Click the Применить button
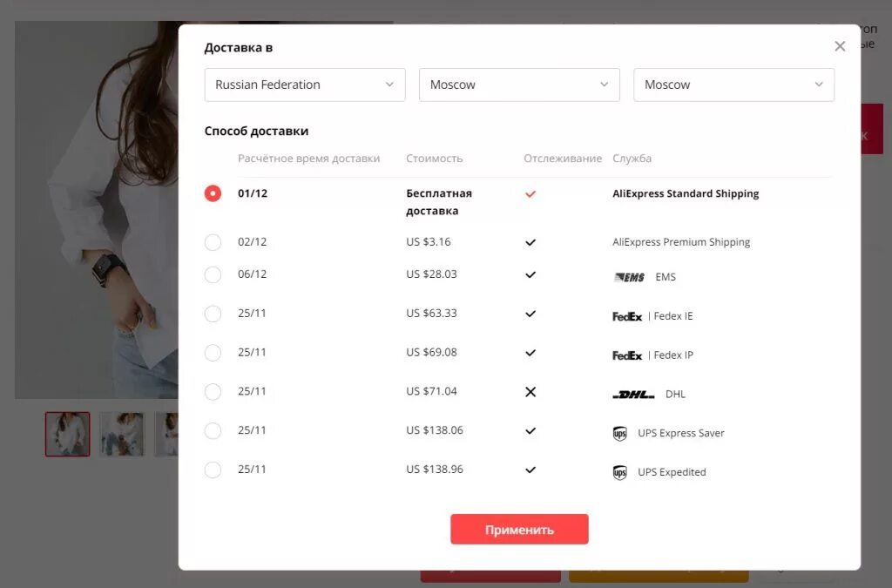Viewport: 892px width, 588px height. [x=519, y=530]
